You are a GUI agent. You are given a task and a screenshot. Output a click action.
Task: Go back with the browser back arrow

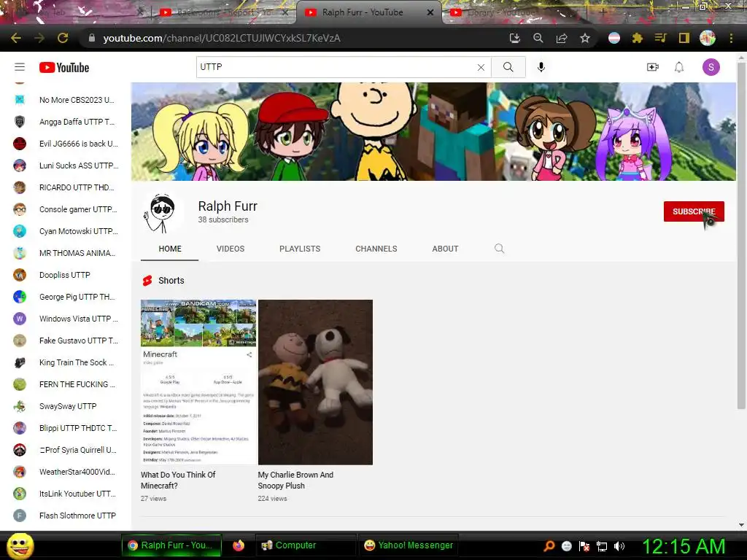16,38
